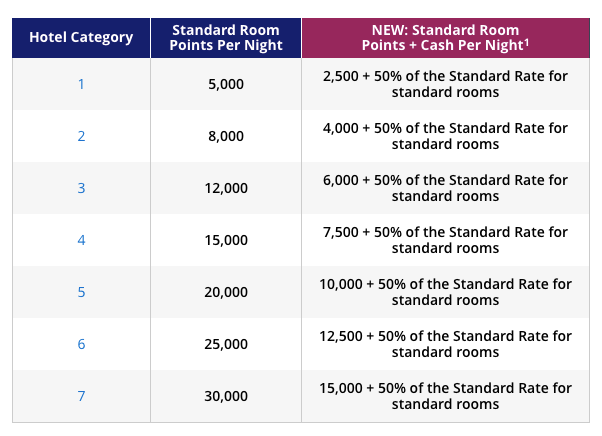The width and height of the screenshot is (602, 436).
Task: Open the Hotel Category 2 link
Action: (81, 136)
